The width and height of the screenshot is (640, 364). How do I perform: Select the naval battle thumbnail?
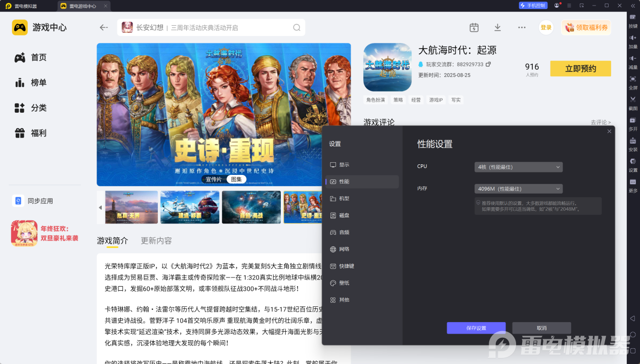pos(251,207)
